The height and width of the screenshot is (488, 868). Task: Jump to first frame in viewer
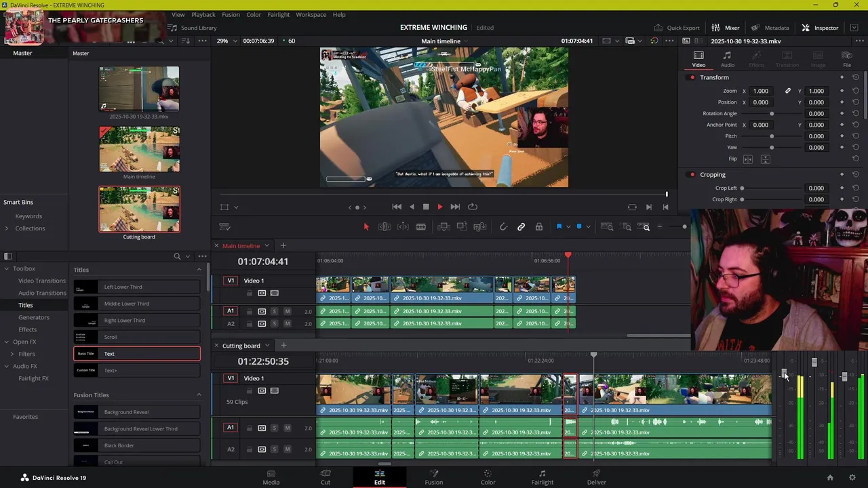point(397,207)
